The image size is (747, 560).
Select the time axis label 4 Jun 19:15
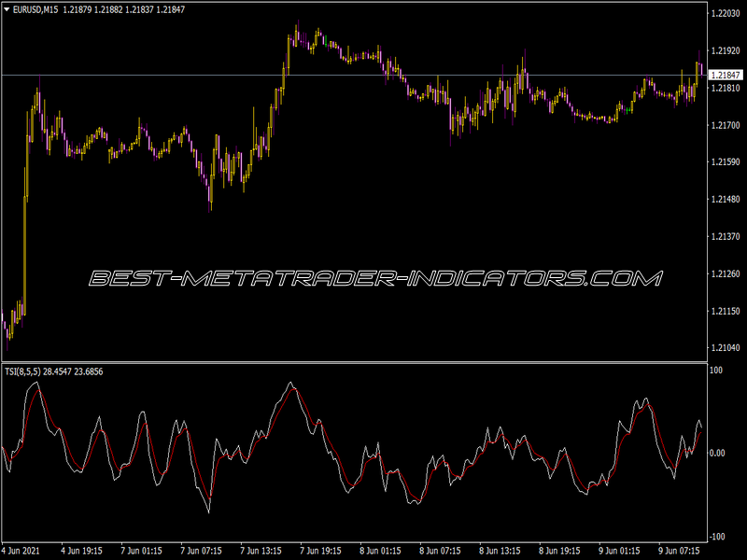pos(81,551)
